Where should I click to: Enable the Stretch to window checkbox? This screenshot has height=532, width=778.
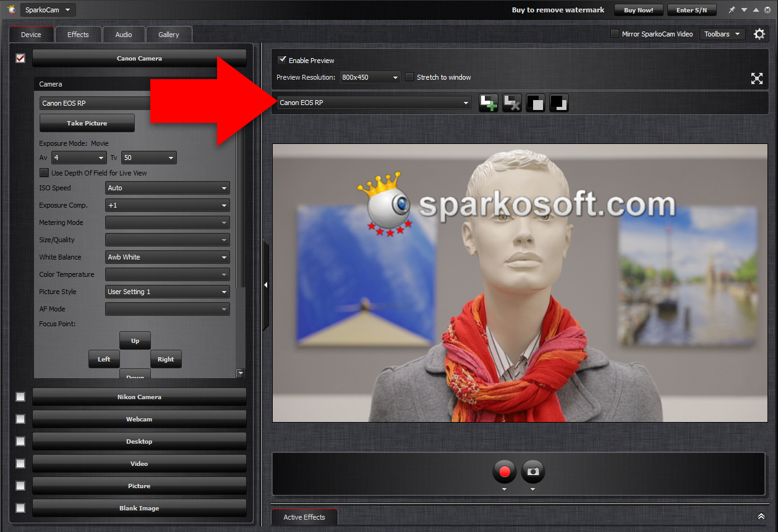point(409,77)
